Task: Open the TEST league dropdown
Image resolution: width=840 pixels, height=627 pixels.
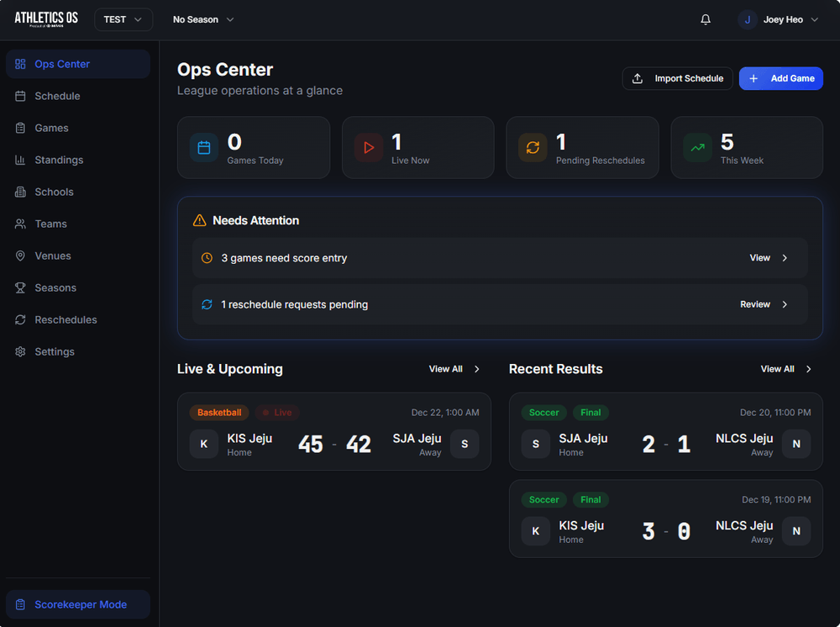Action: (x=123, y=19)
